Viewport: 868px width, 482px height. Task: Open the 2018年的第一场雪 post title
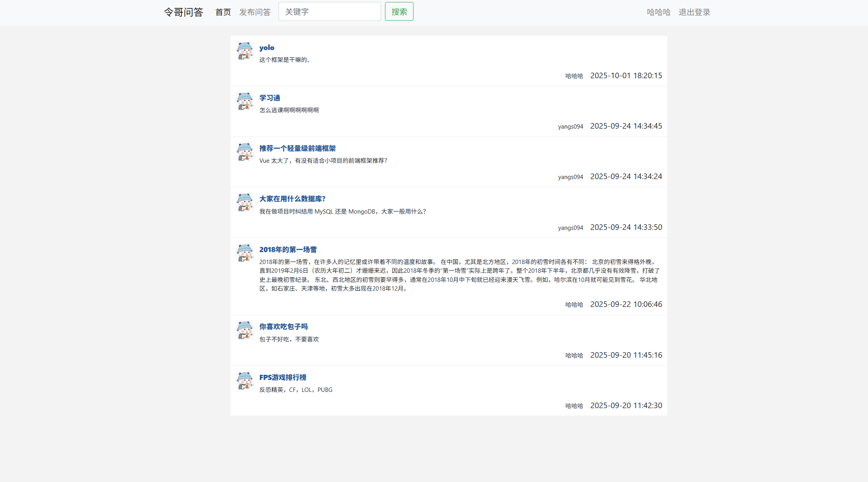pyautogui.click(x=288, y=250)
